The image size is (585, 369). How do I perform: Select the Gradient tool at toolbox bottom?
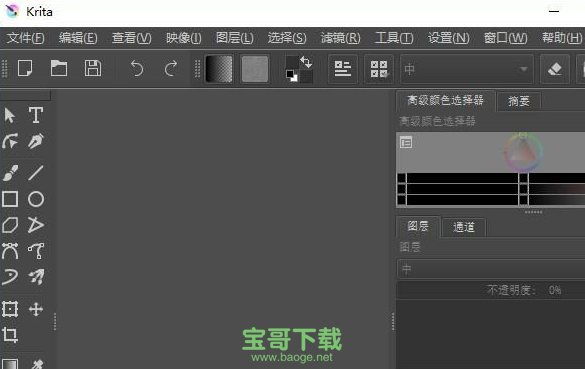[10, 364]
